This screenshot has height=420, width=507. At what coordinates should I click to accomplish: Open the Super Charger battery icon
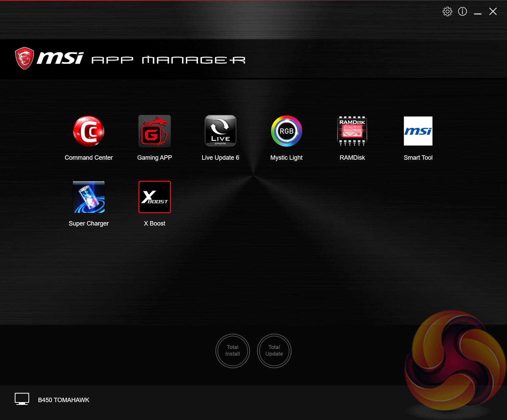tap(89, 197)
